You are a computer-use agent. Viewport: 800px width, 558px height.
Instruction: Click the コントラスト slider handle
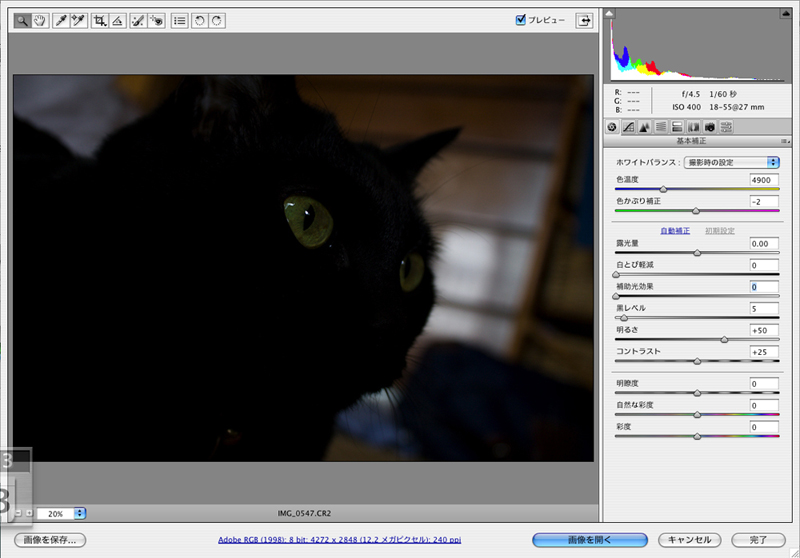click(697, 361)
